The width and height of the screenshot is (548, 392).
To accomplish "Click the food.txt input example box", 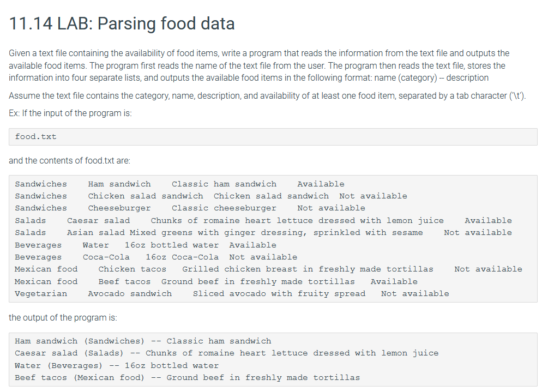I will pyautogui.click(x=273, y=137).
